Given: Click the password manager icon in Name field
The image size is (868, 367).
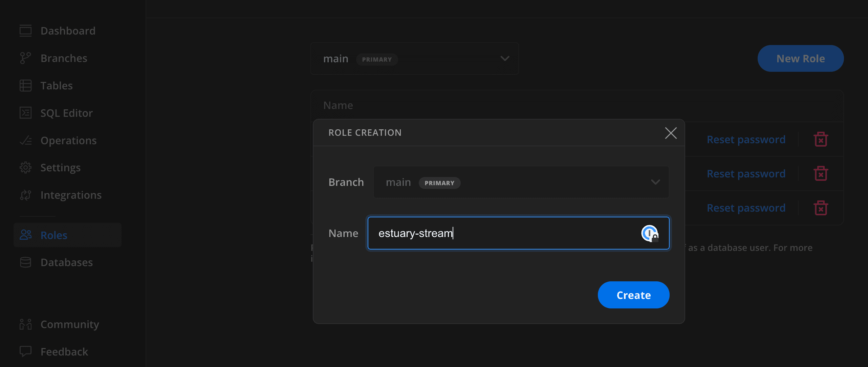Looking at the screenshot, I should pyautogui.click(x=649, y=233).
